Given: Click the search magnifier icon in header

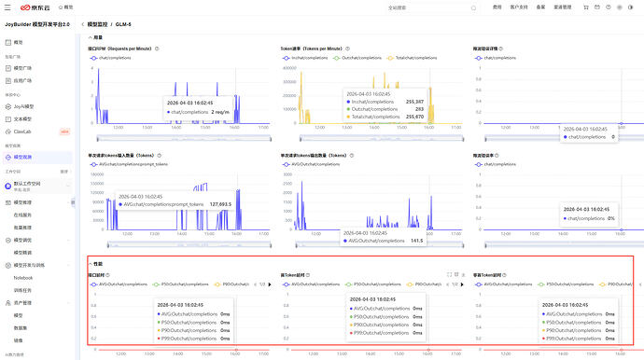Looking at the screenshot, I should [x=473, y=7].
